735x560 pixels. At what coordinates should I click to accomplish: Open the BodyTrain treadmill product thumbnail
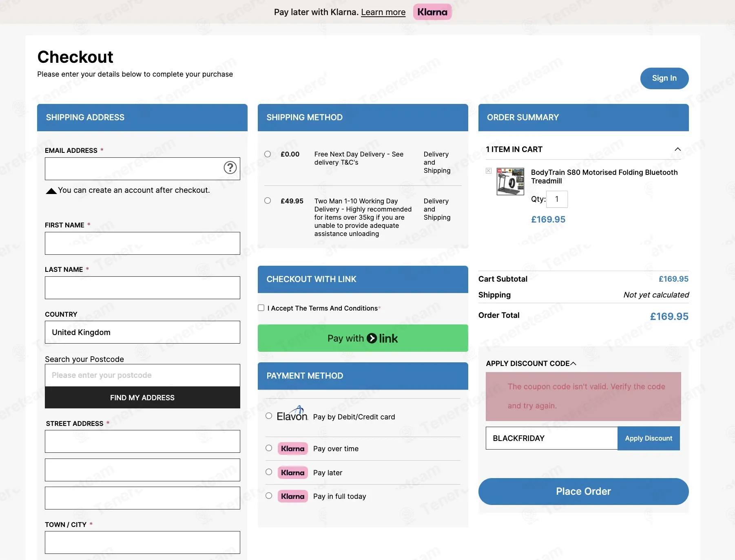coord(510,181)
